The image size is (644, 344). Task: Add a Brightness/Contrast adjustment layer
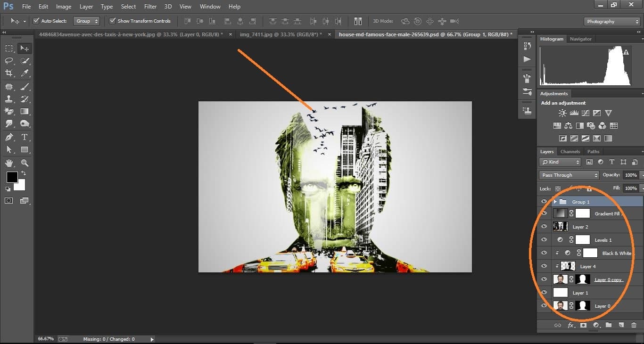[562, 113]
